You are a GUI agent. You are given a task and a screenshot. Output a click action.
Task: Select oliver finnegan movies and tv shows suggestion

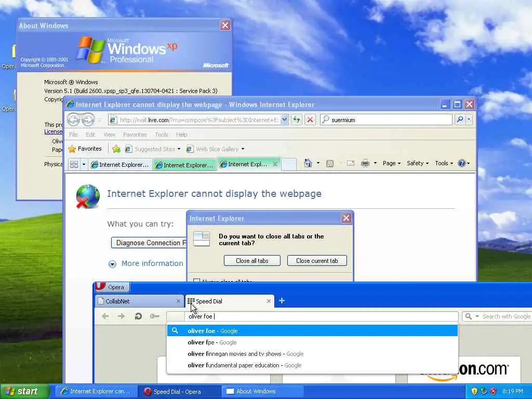click(x=312, y=354)
